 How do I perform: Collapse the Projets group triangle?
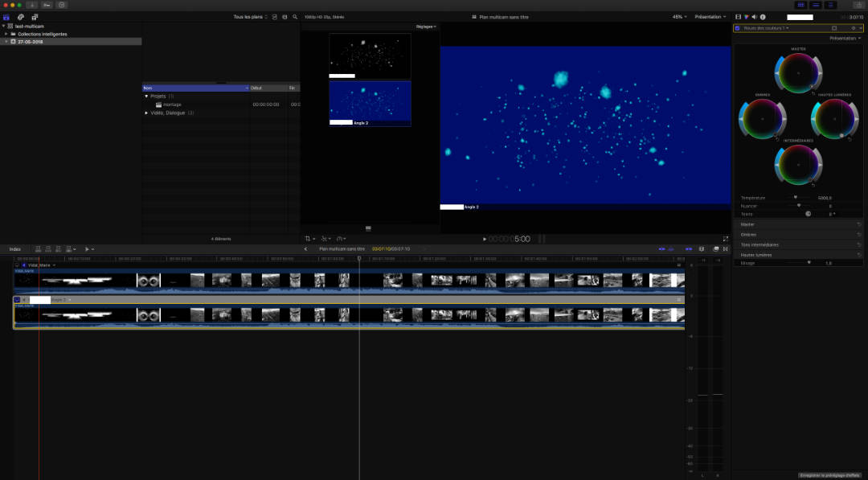pos(147,96)
